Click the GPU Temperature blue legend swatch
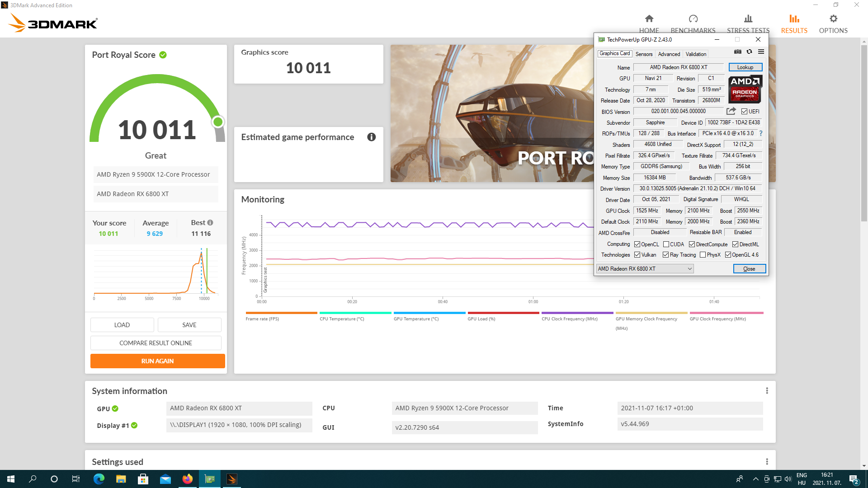The width and height of the screenshot is (868, 488). tap(429, 313)
